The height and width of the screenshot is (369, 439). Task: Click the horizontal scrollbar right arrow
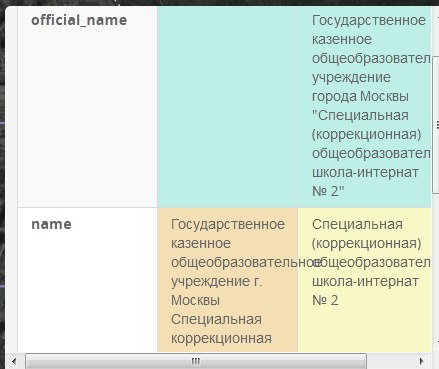(x=422, y=361)
